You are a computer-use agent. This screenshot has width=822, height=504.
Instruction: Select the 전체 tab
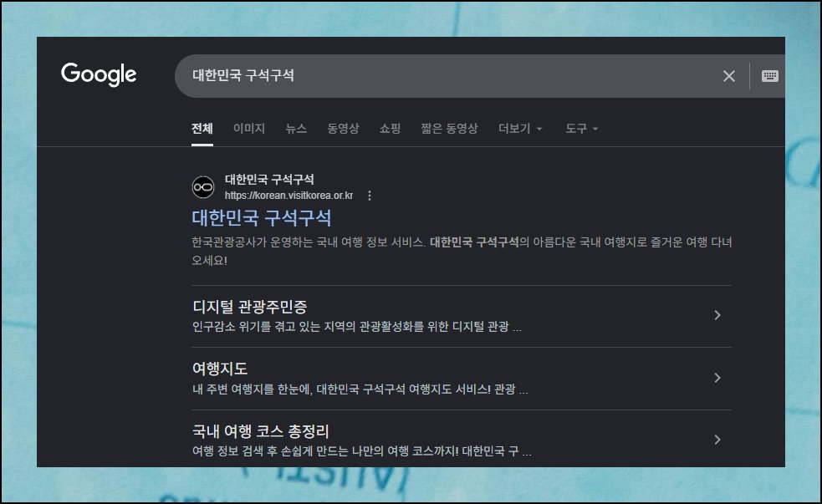click(202, 129)
